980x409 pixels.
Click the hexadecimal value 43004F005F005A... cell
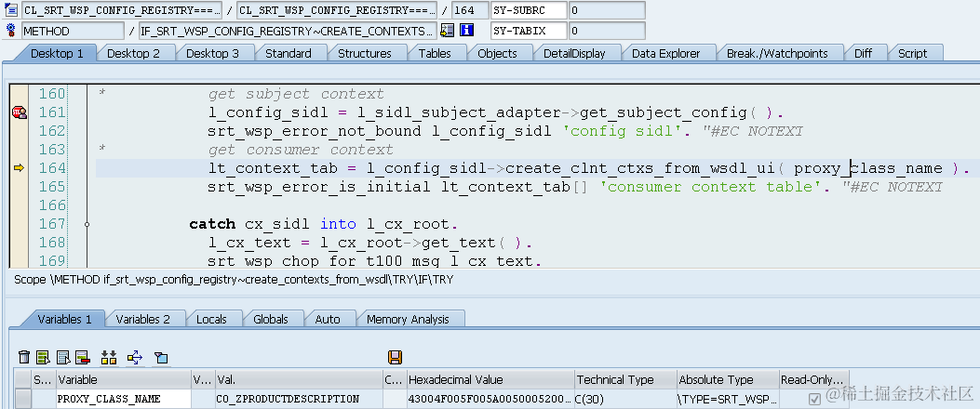490,399
